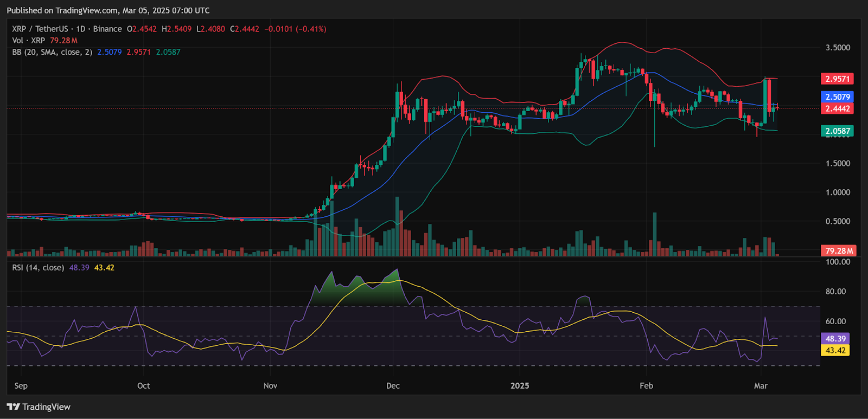The height and width of the screenshot is (419, 868).
Task: Select the Feb marker on time axis
Action: pos(646,386)
